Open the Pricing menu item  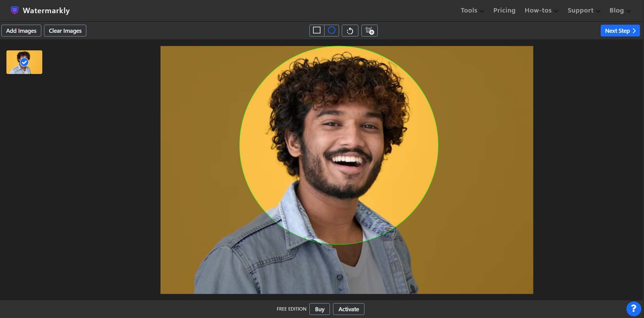tap(504, 10)
